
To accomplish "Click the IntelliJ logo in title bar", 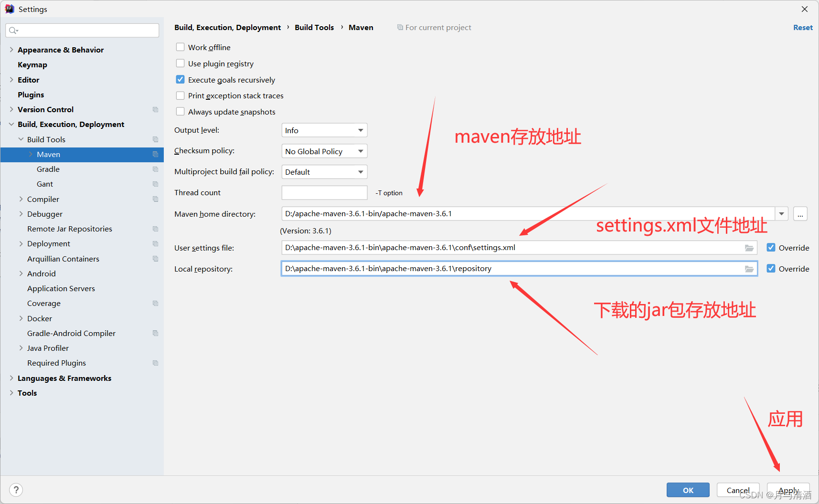I will coord(9,9).
